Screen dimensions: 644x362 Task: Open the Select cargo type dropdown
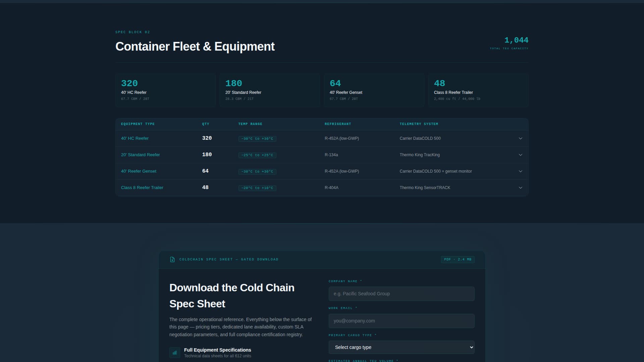[x=401, y=347]
